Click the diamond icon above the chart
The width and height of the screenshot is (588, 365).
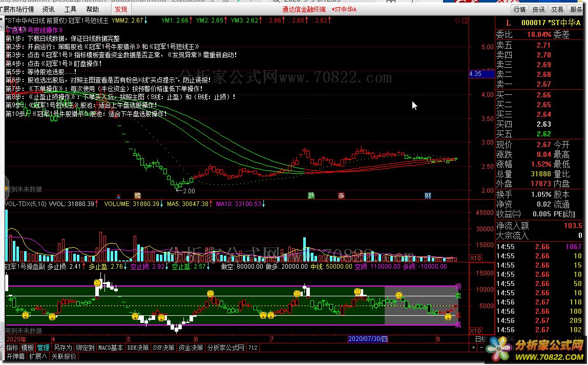click(457, 21)
